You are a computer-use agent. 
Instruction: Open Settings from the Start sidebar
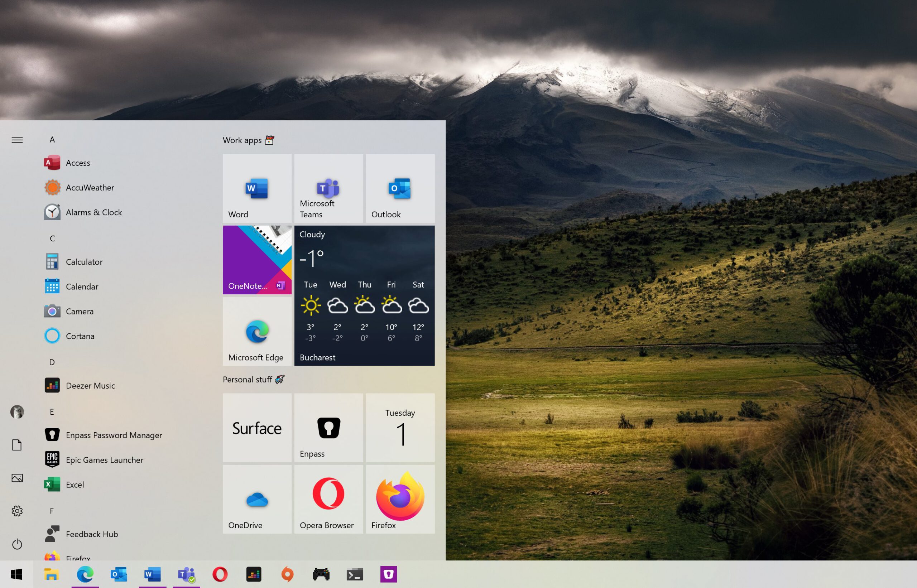click(x=17, y=511)
